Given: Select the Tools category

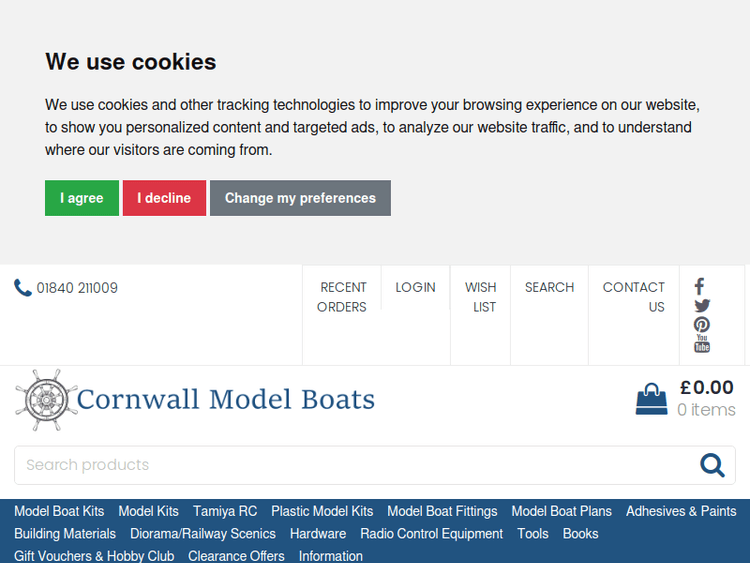Looking at the screenshot, I should point(533,534).
